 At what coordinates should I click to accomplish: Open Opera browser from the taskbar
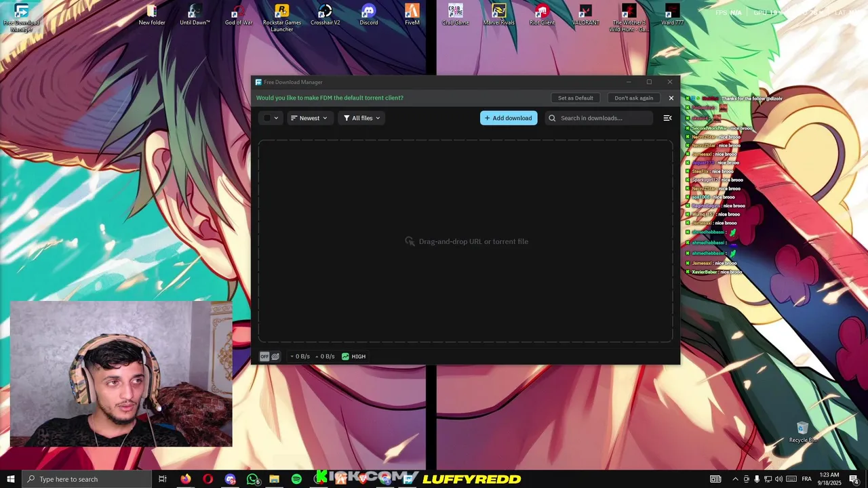click(208, 479)
